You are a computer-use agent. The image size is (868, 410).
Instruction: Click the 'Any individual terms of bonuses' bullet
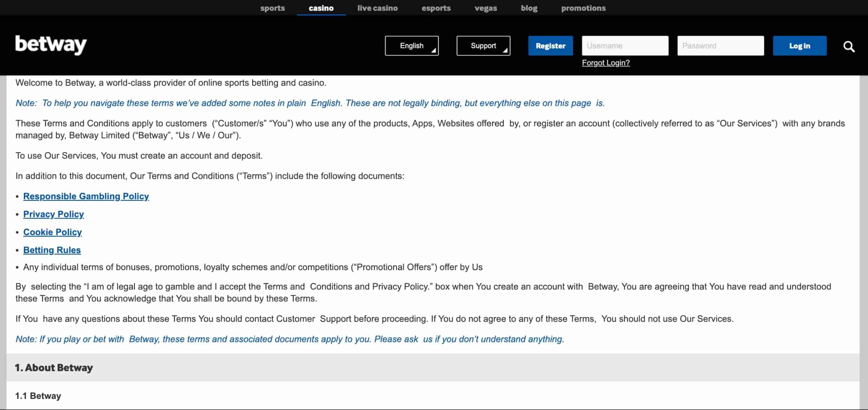click(253, 267)
